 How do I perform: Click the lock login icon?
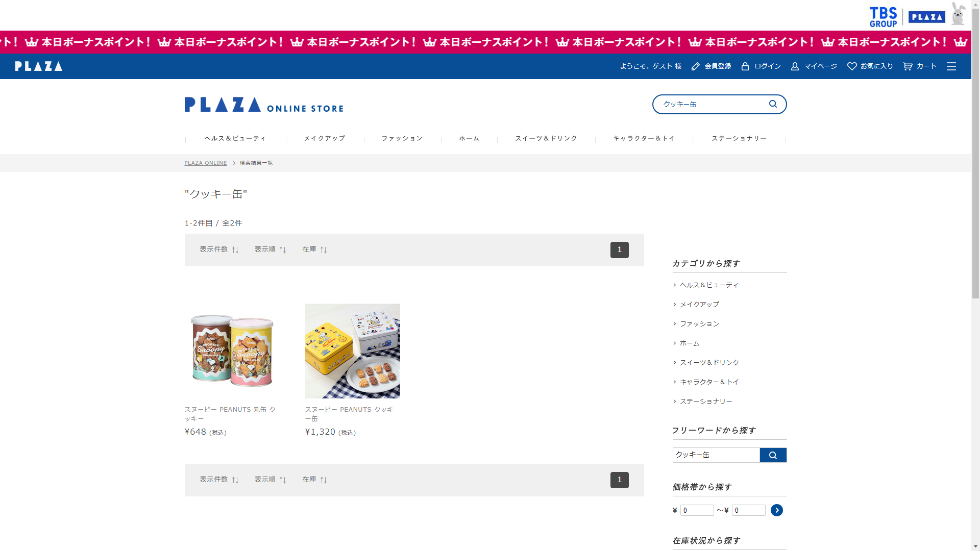click(x=745, y=66)
